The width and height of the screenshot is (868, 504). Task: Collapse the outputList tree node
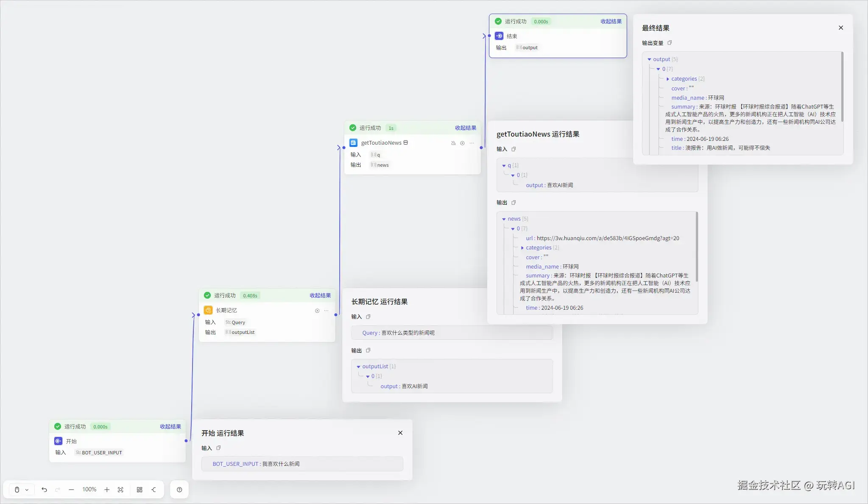[358, 367]
